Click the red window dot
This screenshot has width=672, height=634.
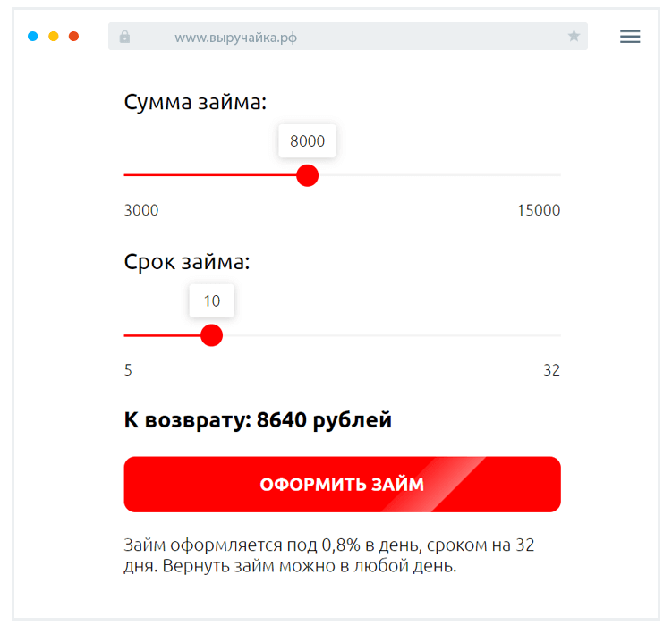(x=74, y=37)
